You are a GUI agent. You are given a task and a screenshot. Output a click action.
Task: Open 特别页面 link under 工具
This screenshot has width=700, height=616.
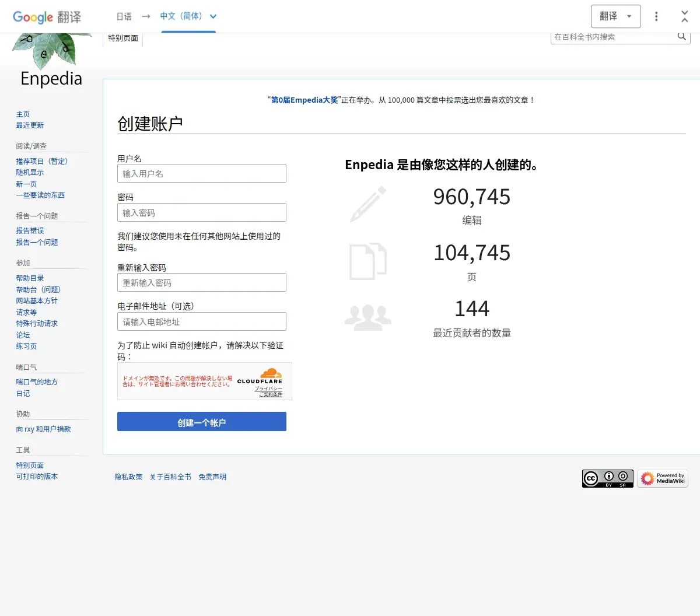tap(30, 466)
